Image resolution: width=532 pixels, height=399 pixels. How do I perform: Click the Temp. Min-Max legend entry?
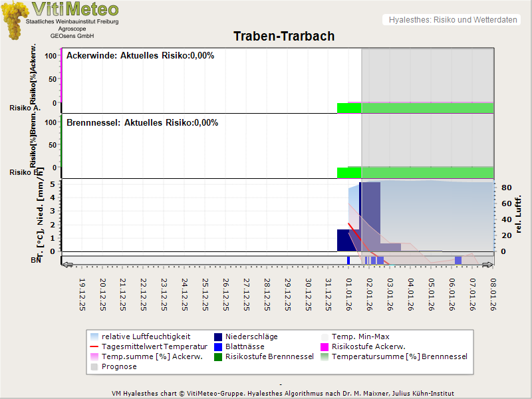point(359,336)
